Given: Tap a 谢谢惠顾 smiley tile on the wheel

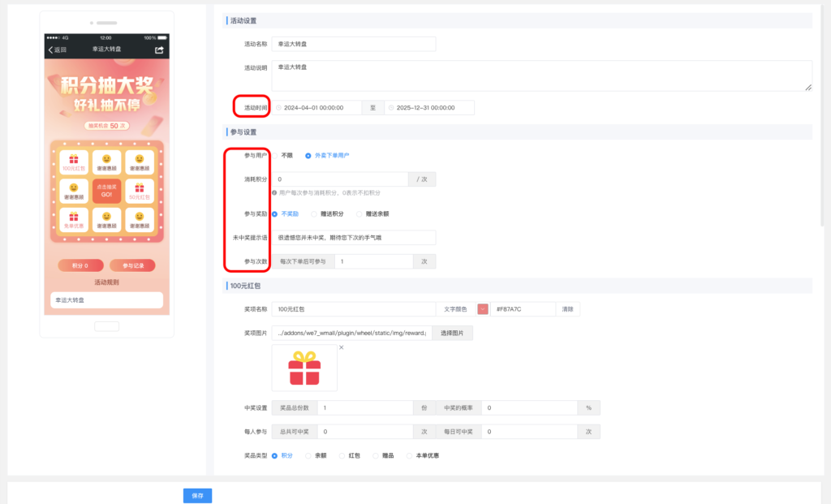Looking at the screenshot, I should 105,162.
